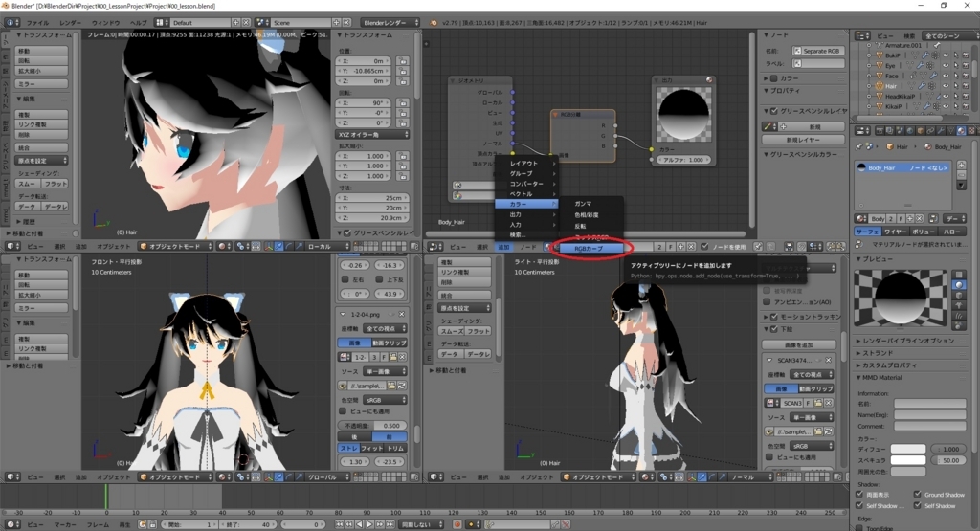980x531 pixels.
Task: Open the コンバーター submenu entry
Action: (x=525, y=184)
